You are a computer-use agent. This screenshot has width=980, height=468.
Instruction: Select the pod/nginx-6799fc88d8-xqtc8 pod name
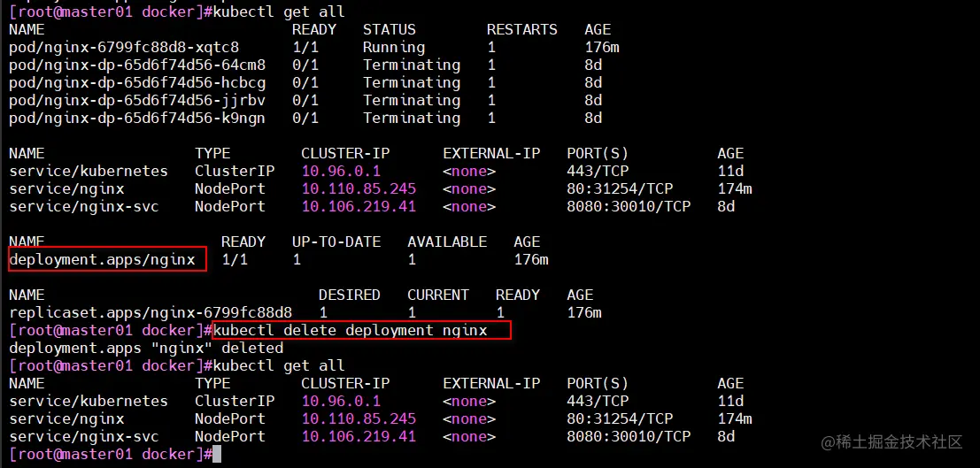click(124, 47)
